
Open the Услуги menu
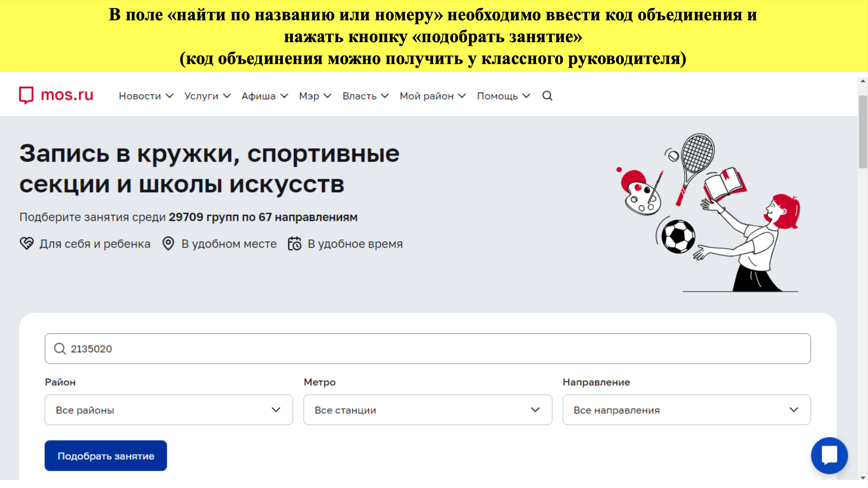point(208,96)
